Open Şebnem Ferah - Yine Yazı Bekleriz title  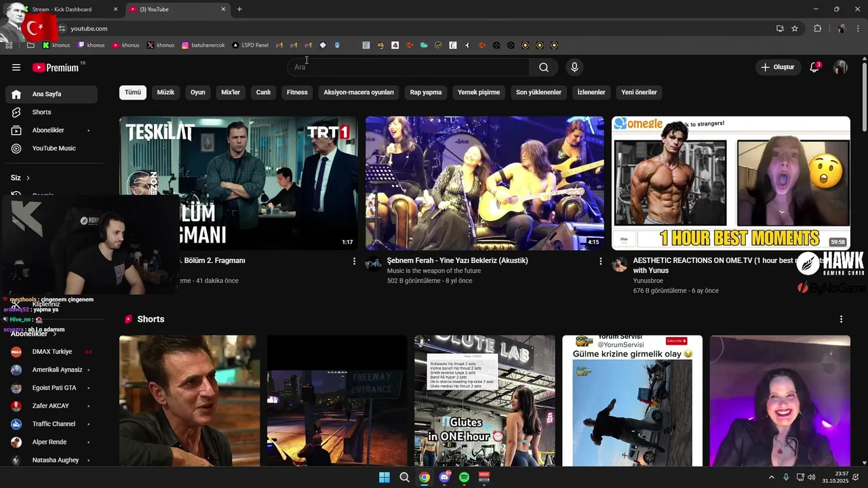(458, 260)
